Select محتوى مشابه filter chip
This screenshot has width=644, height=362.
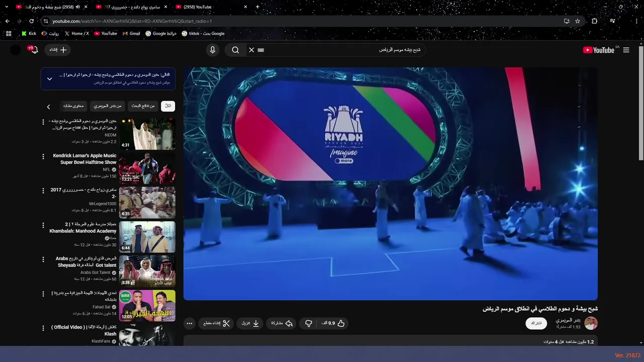(73, 106)
